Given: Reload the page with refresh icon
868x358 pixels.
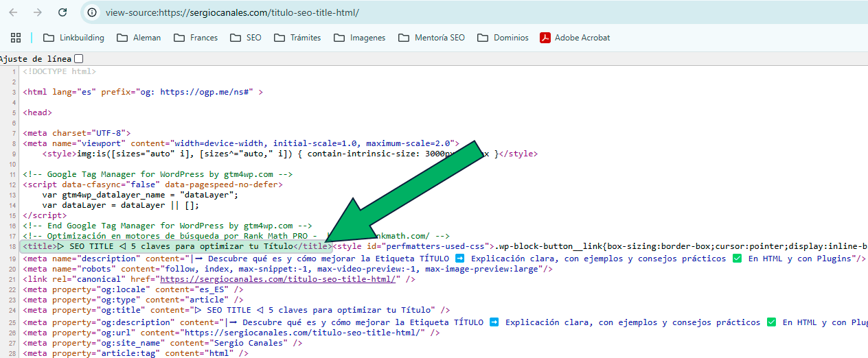Looking at the screenshot, I should pos(62,12).
